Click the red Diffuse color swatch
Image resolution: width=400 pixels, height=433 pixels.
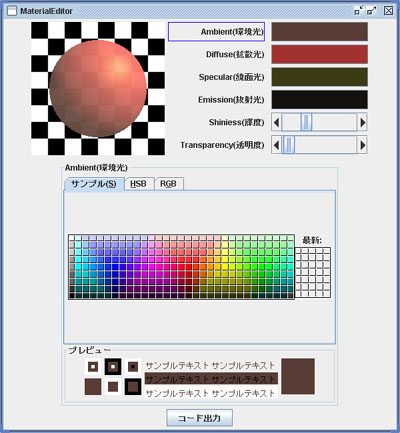coord(319,54)
